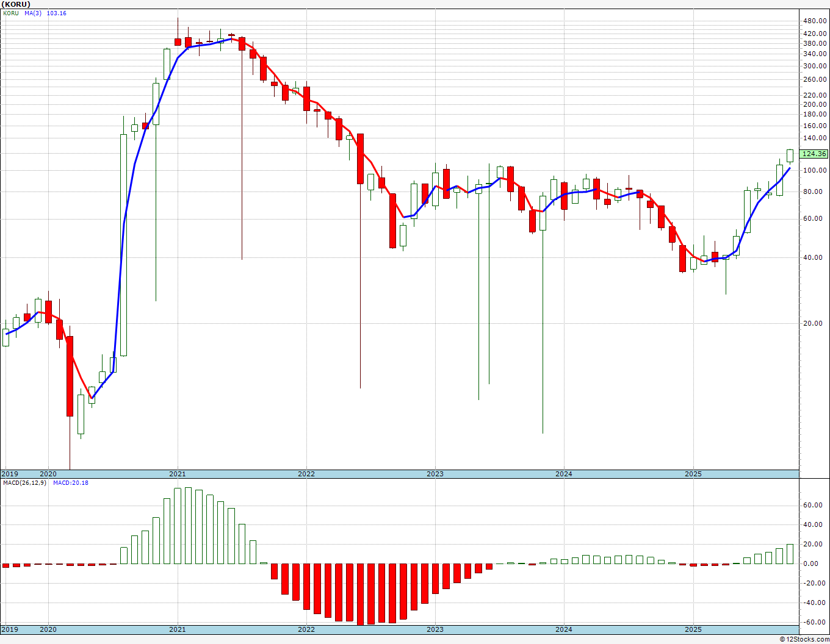
Task: Click 220.00 on the price axis
Action: point(815,95)
